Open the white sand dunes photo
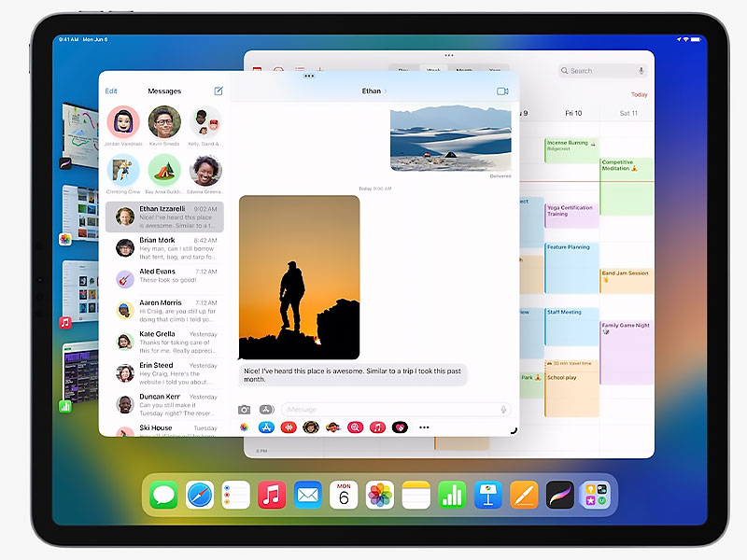The height and width of the screenshot is (560, 747). [x=451, y=138]
